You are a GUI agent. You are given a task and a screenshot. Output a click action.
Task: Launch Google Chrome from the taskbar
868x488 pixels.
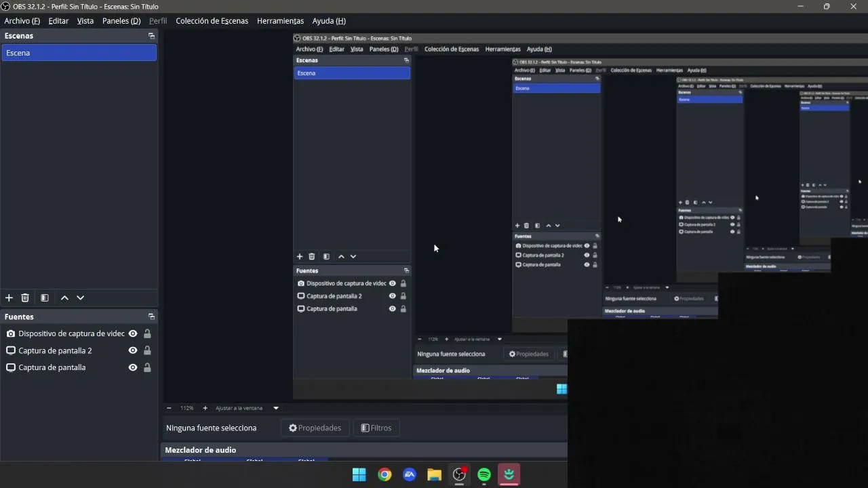point(384,474)
